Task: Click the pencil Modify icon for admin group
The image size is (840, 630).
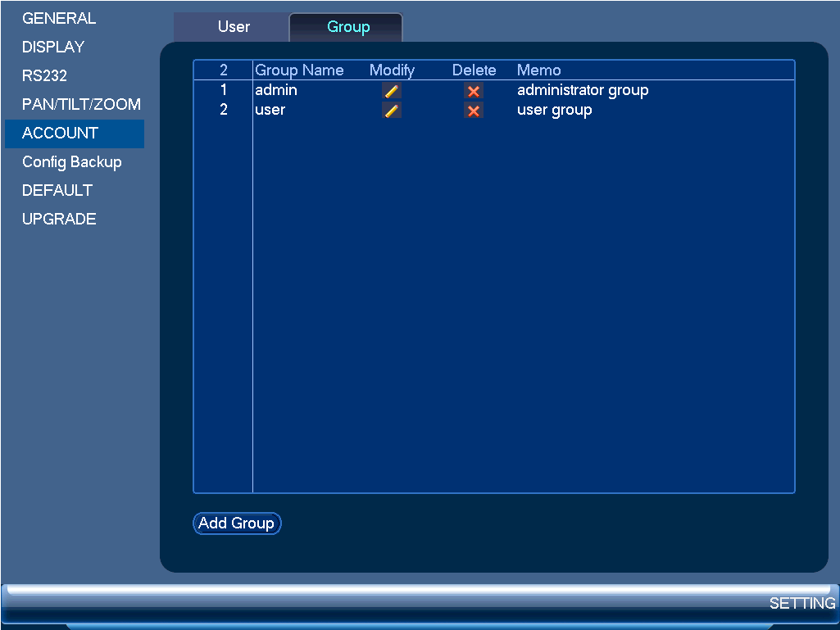Action: coord(392,91)
